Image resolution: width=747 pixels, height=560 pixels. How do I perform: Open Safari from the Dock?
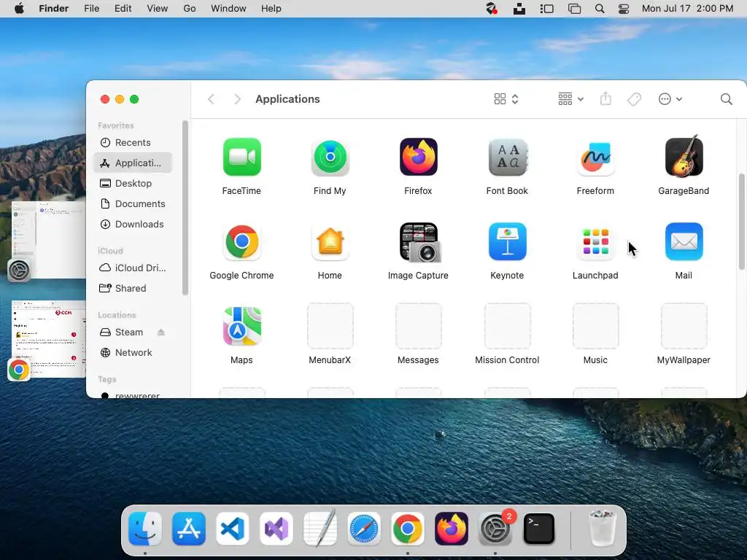point(364,529)
